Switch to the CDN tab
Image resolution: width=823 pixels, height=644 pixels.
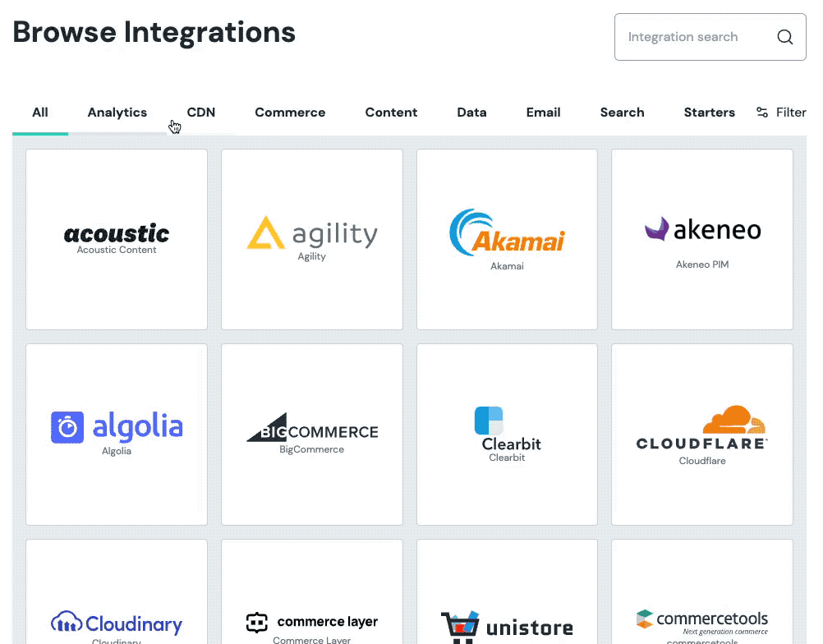(200, 112)
